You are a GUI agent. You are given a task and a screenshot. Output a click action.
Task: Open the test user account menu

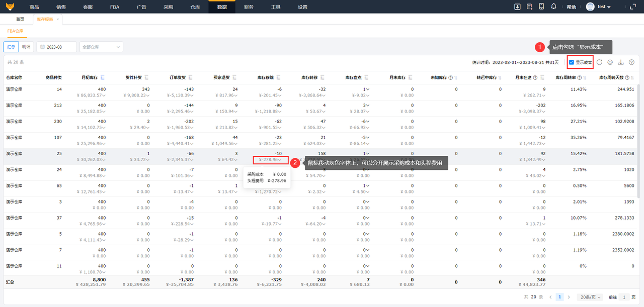598,7
